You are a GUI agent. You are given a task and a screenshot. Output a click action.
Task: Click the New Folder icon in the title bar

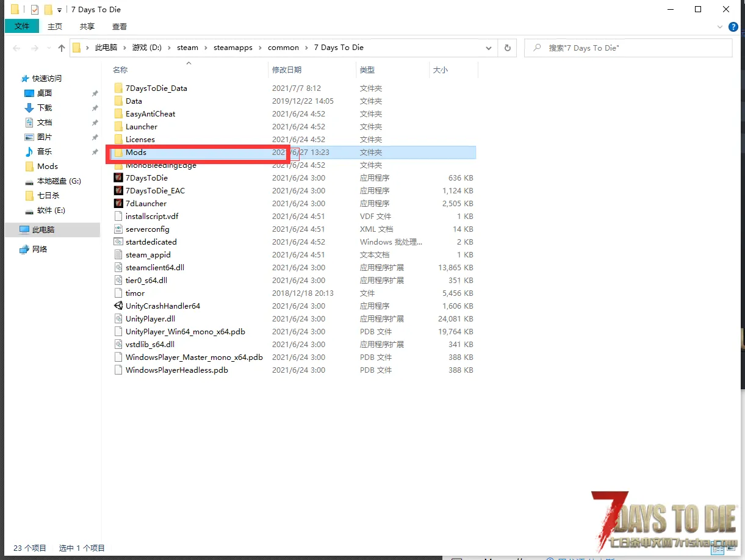[48, 10]
